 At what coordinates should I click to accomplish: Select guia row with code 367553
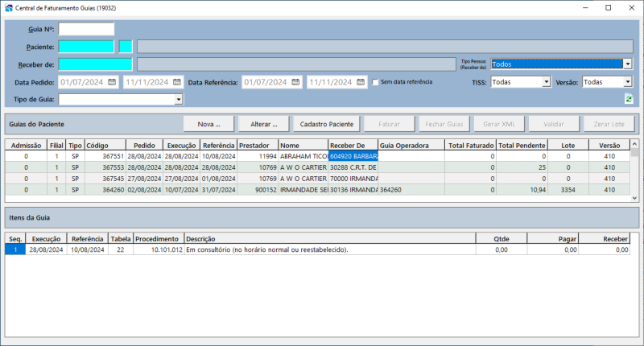click(x=317, y=167)
